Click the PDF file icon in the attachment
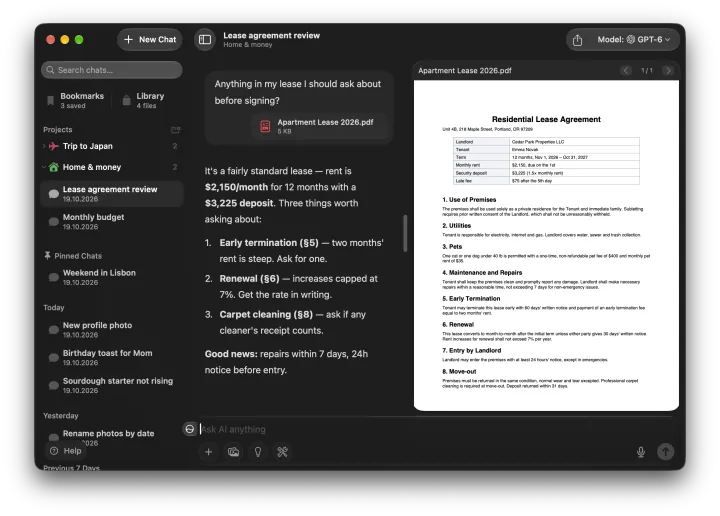 265,126
